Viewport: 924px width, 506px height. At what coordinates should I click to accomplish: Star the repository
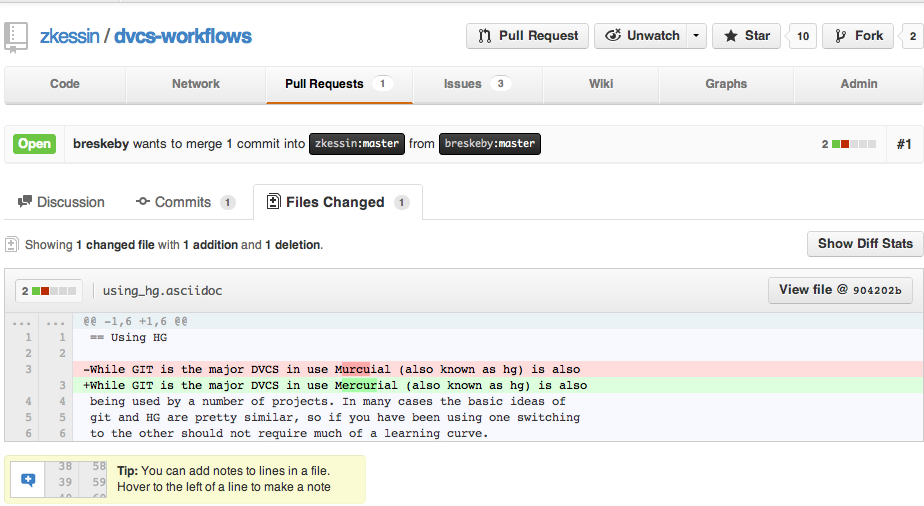click(747, 36)
